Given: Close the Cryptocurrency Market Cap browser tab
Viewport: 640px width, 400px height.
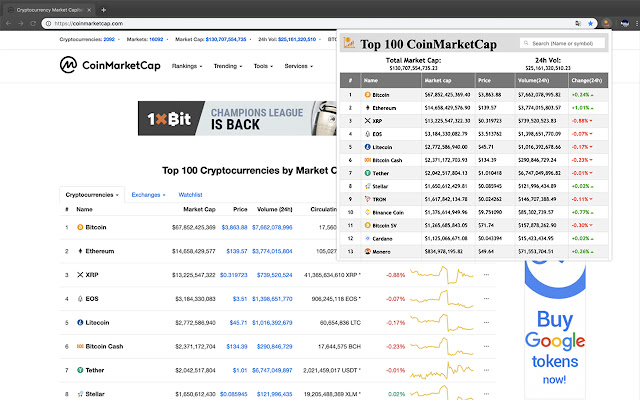Looking at the screenshot, I should click(x=89, y=10).
